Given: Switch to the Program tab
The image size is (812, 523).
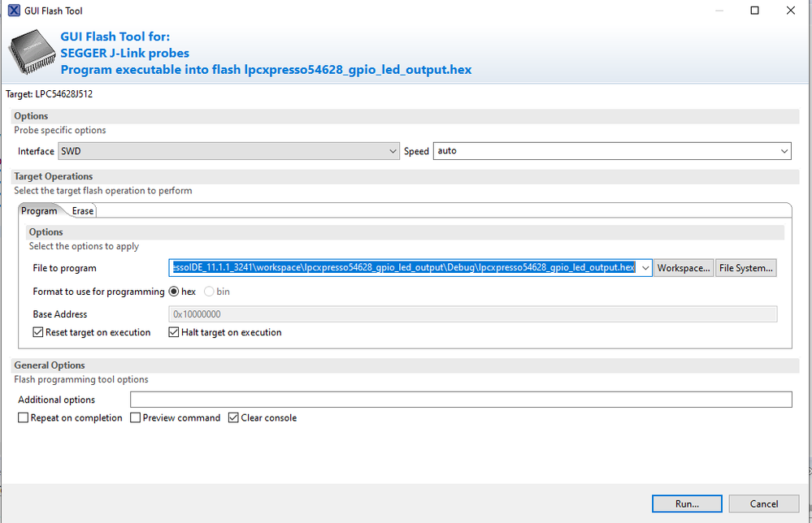Looking at the screenshot, I should coord(39,211).
